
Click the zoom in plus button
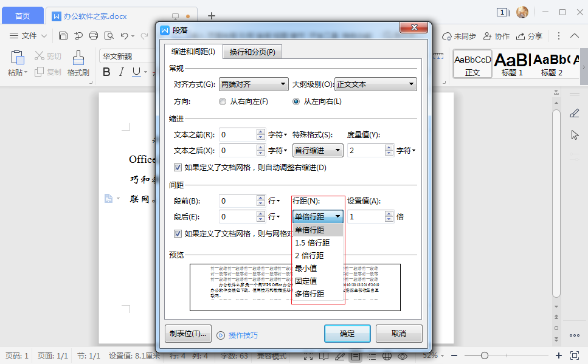pos(558,355)
